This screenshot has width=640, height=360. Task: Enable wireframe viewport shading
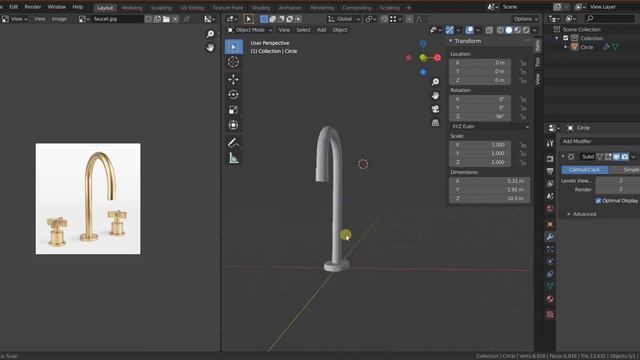500,30
